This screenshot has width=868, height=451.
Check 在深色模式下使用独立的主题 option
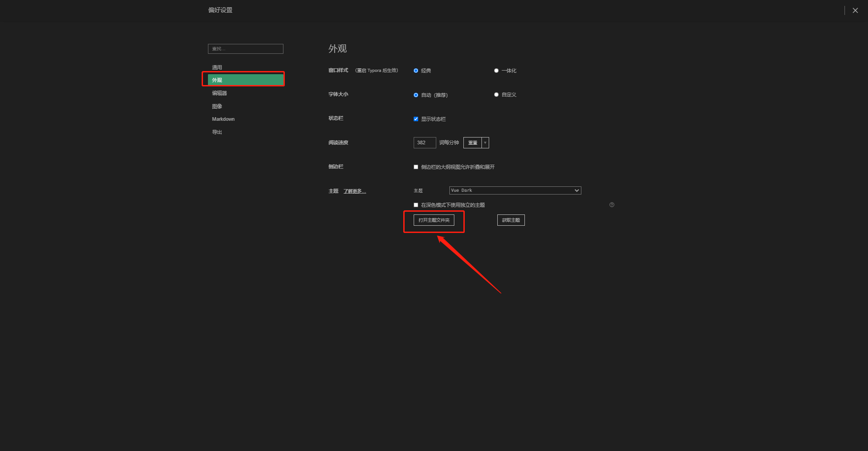click(416, 205)
